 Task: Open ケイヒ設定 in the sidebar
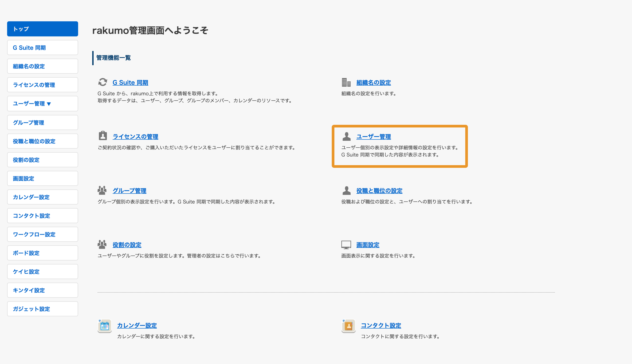[43, 272]
